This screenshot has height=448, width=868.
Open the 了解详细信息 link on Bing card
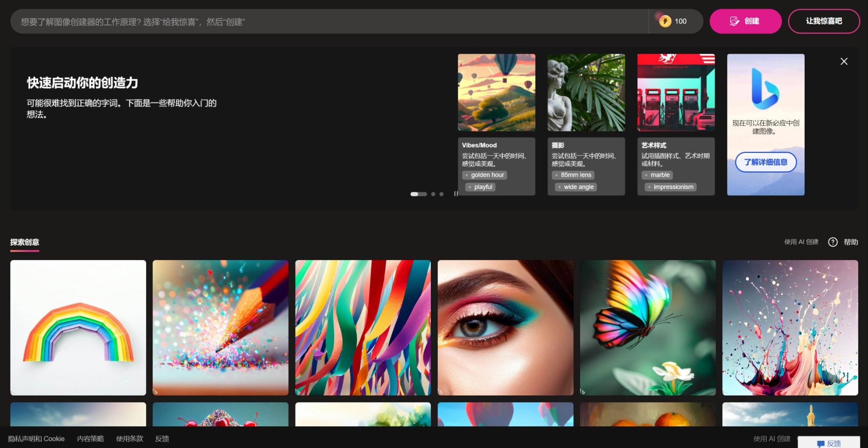765,162
